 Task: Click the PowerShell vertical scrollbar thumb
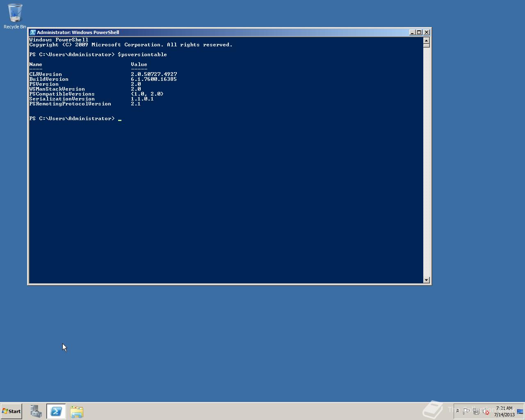point(426,46)
